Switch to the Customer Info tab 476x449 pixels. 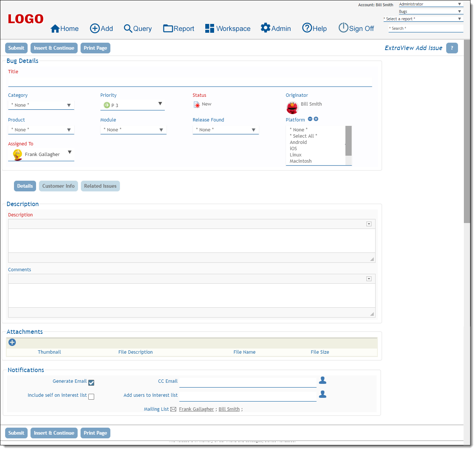(58, 186)
